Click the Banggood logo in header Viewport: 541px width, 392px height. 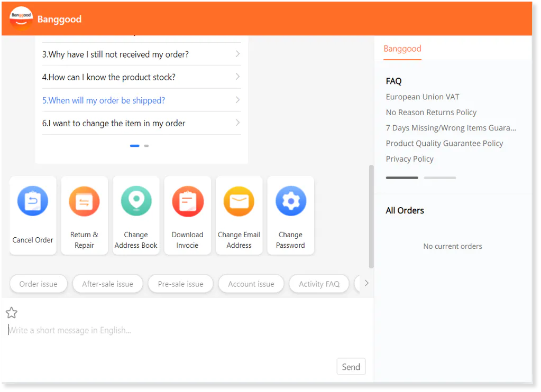click(x=21, y=18)
